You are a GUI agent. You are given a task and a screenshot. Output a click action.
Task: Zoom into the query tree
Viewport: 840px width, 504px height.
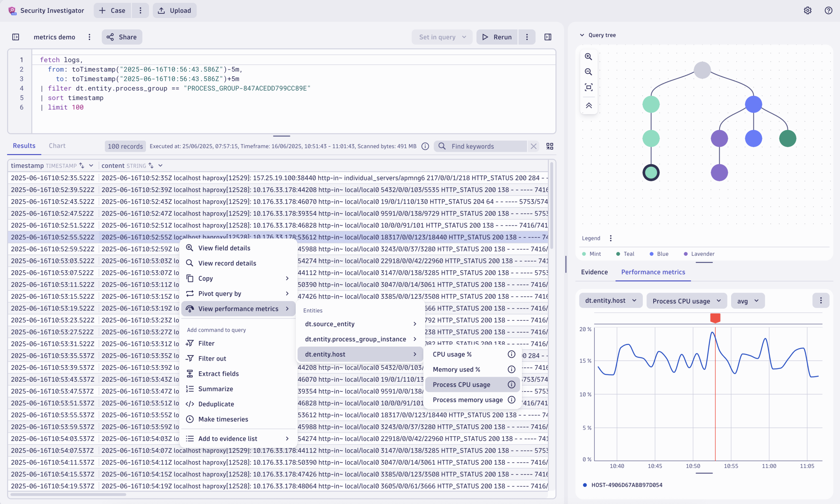[589, 57]
